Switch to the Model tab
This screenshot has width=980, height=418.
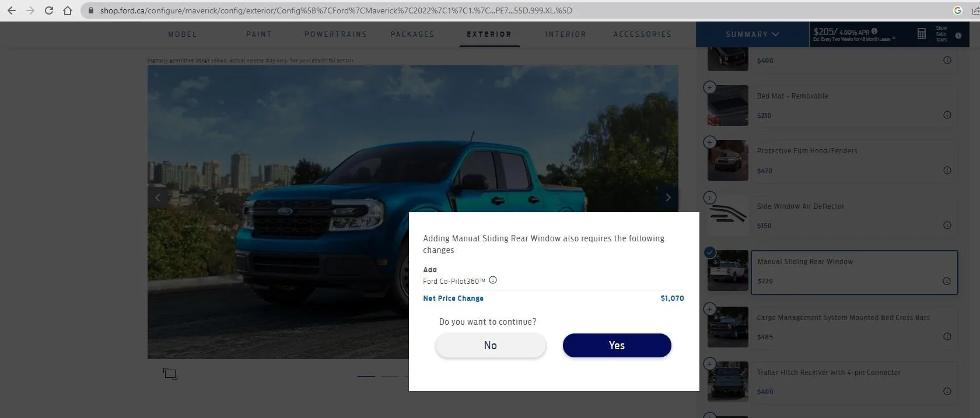[x=183, y=34]
